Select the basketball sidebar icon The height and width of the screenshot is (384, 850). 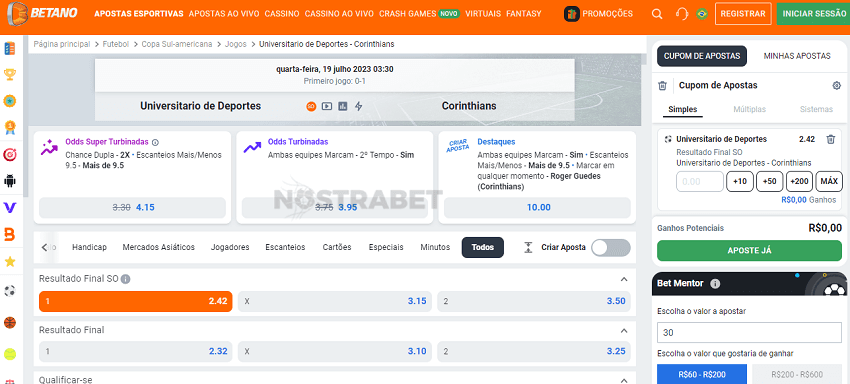pyautogui.click(x=10, y=323)
